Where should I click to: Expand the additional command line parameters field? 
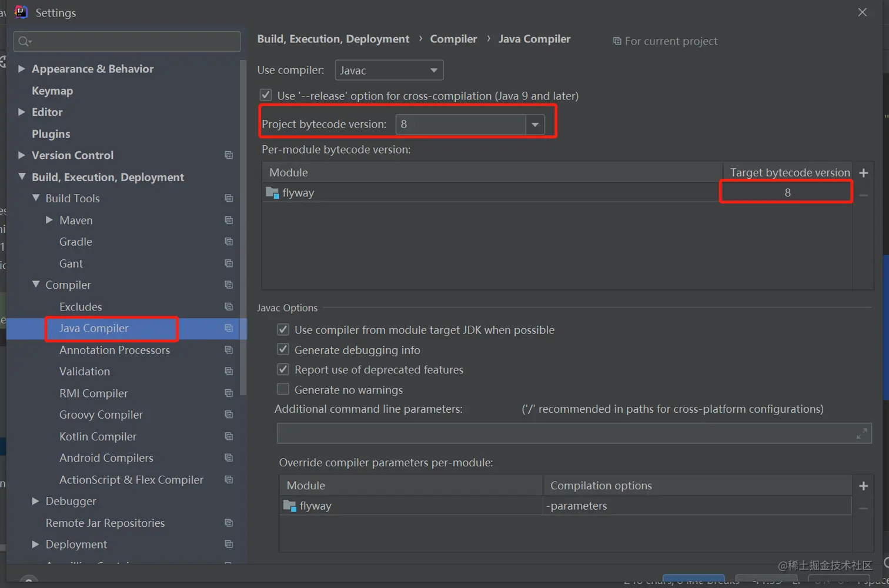(x=862, y=433)
